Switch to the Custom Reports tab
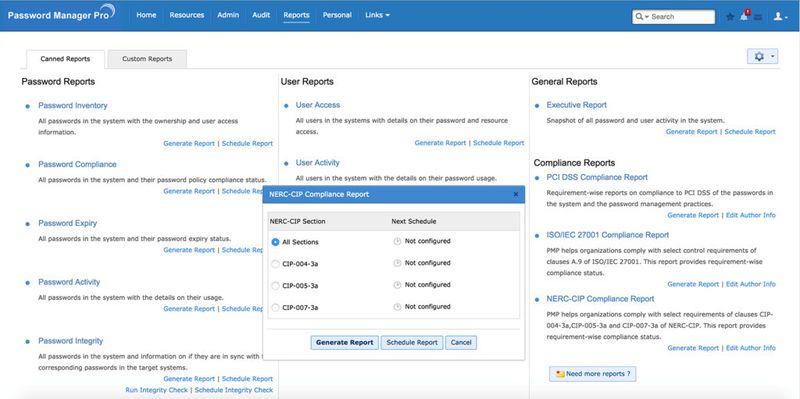 coord(147,59)
